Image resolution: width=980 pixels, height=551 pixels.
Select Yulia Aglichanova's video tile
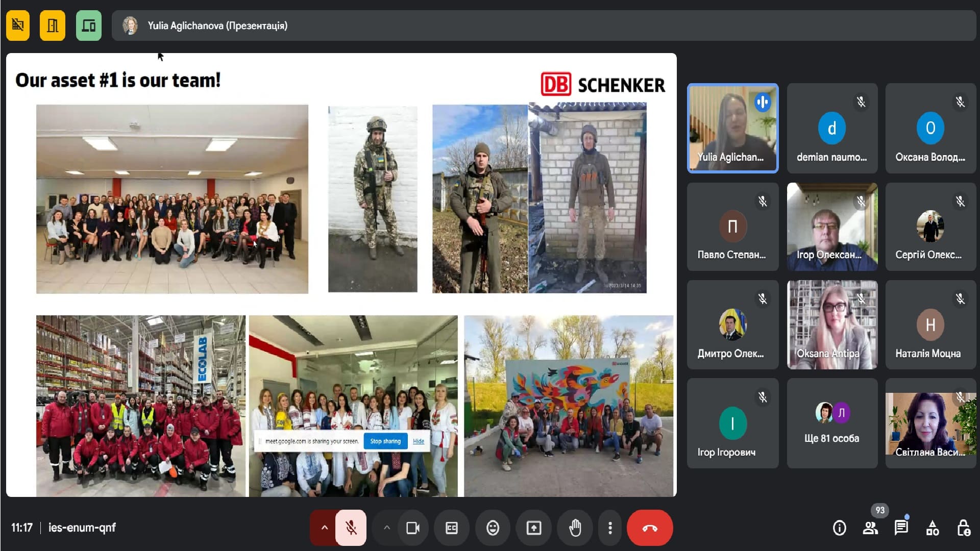coord(732,128)
